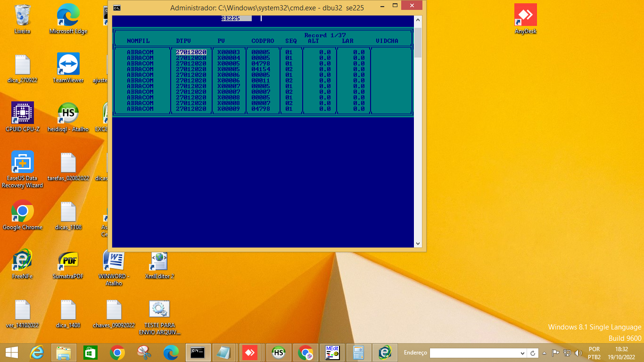The image size is (644, 362).
Task: Open Windows Start button
Action: click(x=11, y=353)
